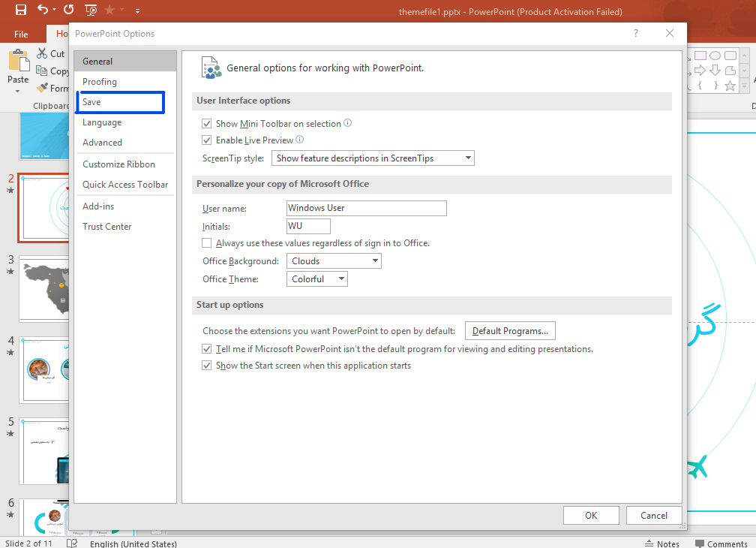The width and height of the screenshot is (756, 548).
Task: Click the Copy icon in ribbon
Action: (x=41, y=71)
